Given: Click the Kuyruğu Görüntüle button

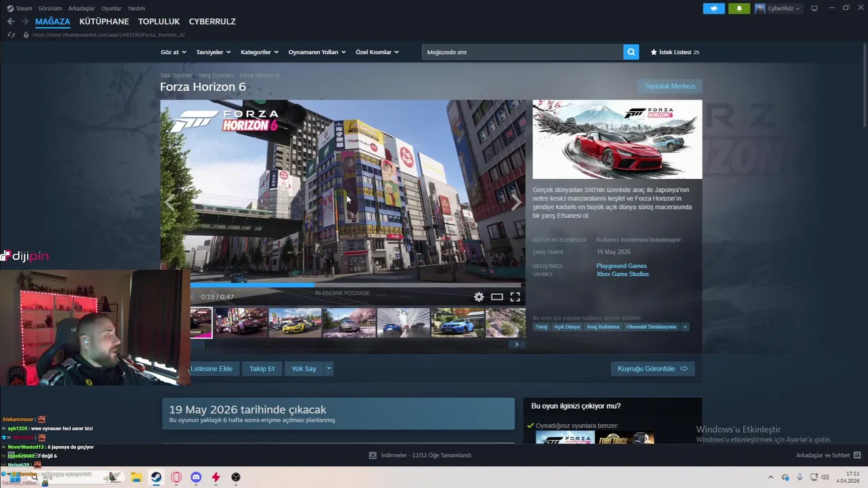Looking at the screenshot, I should pos(652,369).
